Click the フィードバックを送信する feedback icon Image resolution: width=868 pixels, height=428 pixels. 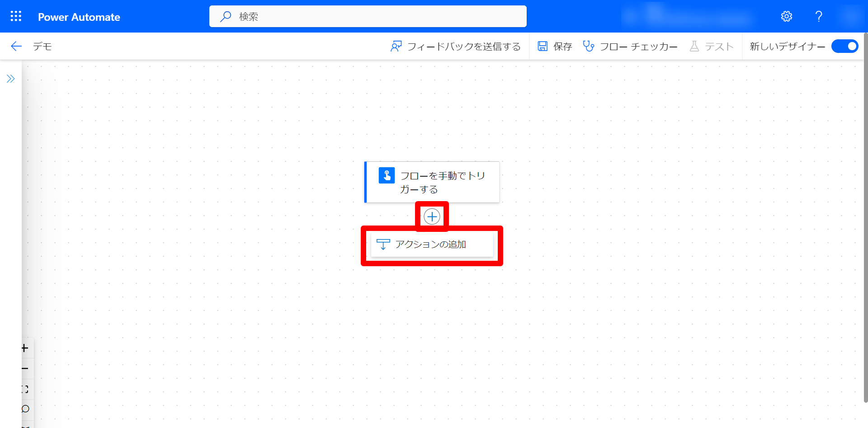tap(396, 46)
